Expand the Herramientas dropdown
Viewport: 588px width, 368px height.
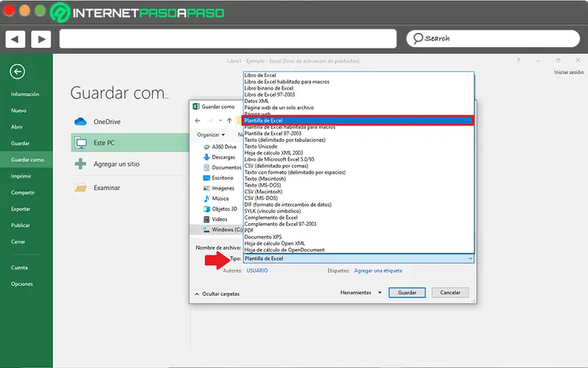click(361, 292)
